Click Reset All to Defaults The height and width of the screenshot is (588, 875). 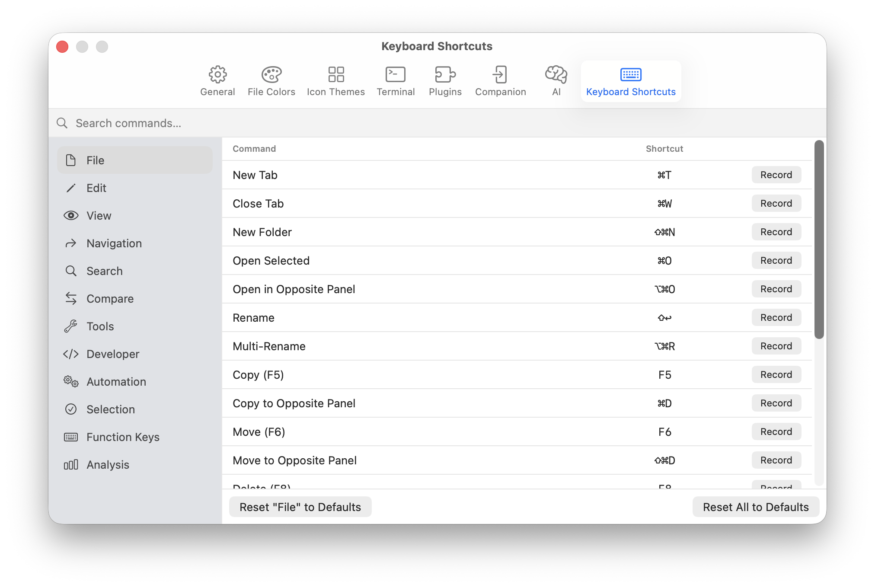755,507
